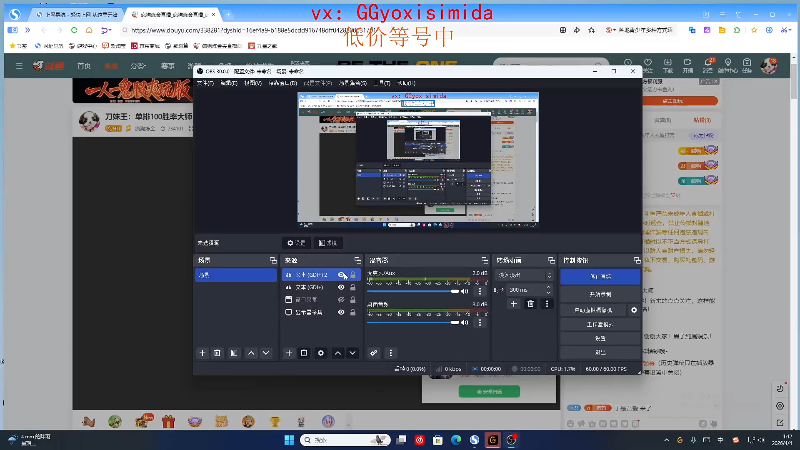Remove the selected scene with the Scenes dock trash icon
Image resolution: width=800 pixels, height=450 pixels.
[217, 353]
